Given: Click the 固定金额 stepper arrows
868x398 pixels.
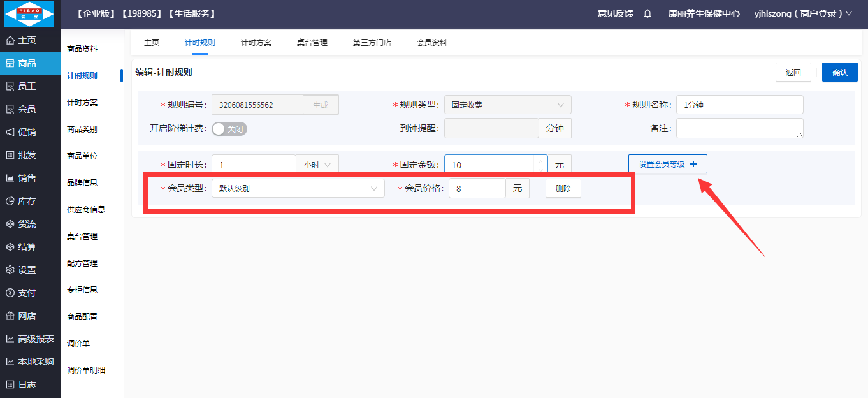Looking at the screenshot, I should point(541,165).
